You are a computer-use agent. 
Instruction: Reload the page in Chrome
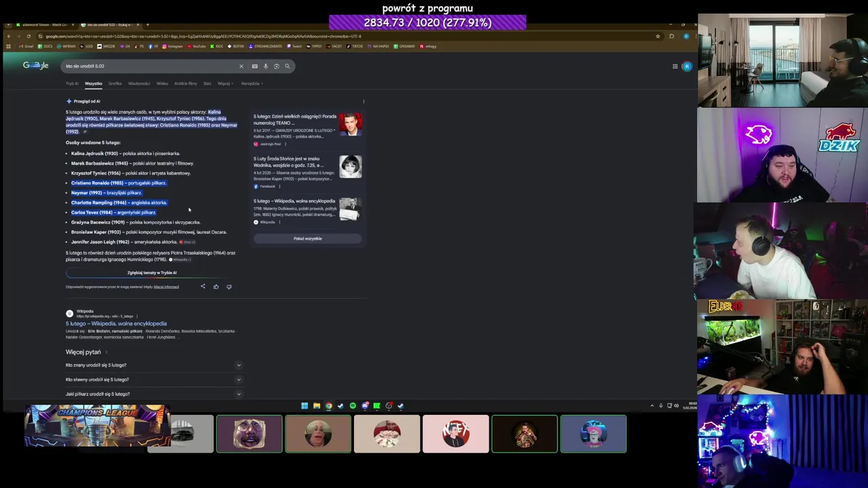[28, 36]
